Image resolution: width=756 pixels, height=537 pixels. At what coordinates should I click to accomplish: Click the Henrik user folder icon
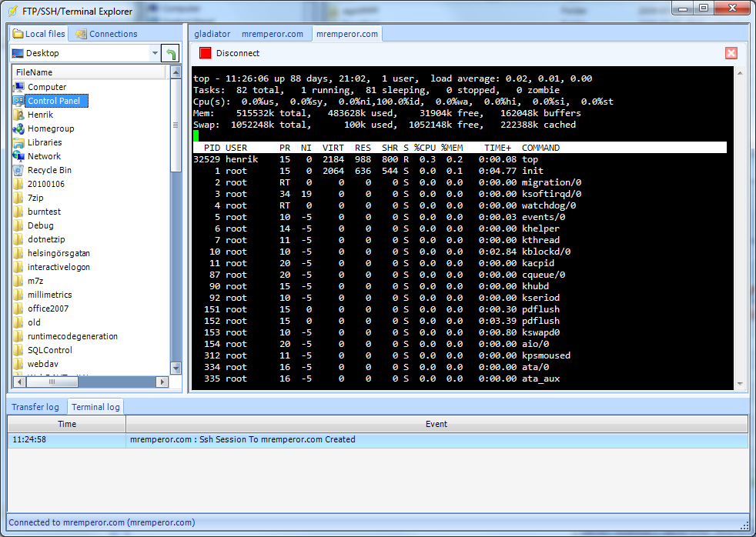19,115
